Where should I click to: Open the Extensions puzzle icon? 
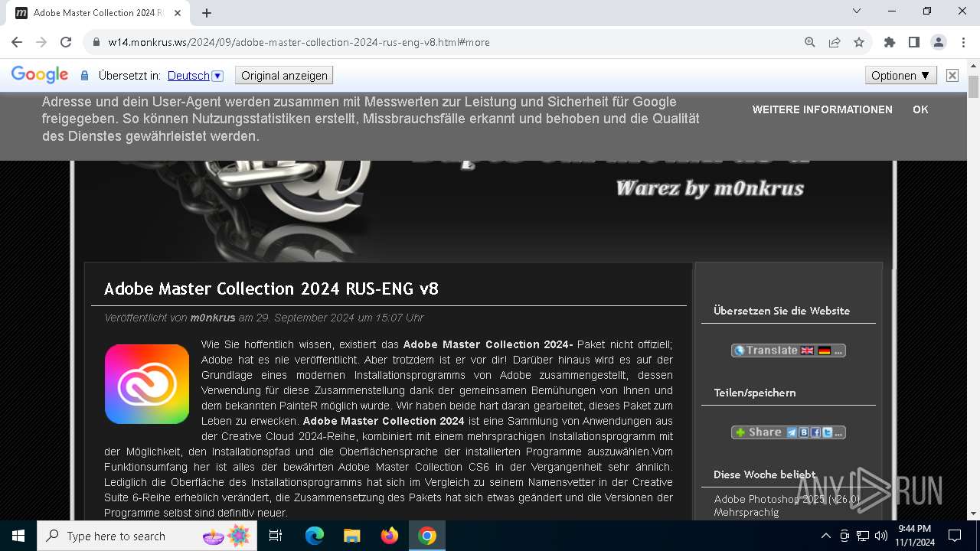[890, 42]
